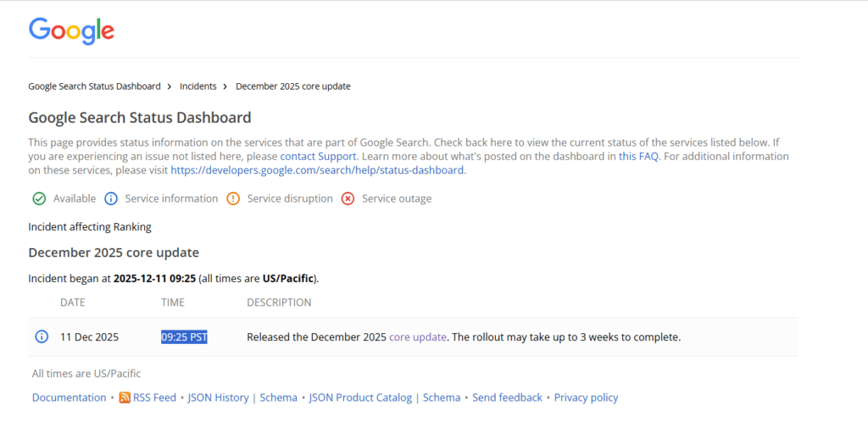
Task: Go to the Incidents breadcrumb
Action: coord(198,86)
